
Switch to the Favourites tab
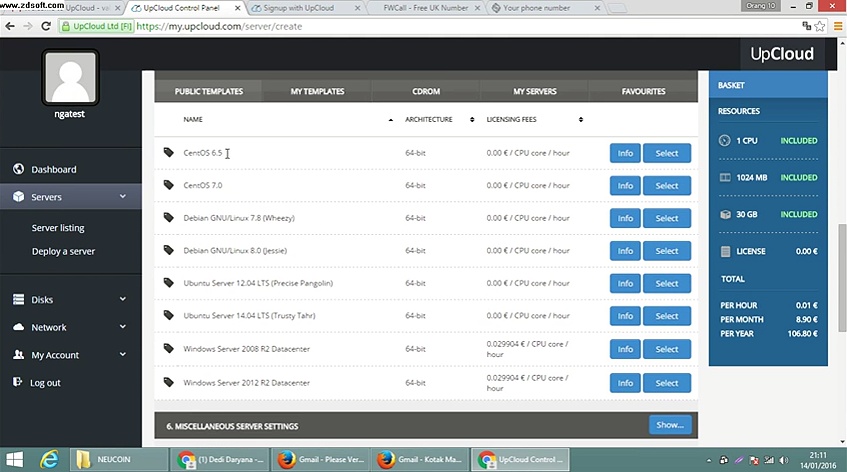pyautogui.click(x=643, y=91)
